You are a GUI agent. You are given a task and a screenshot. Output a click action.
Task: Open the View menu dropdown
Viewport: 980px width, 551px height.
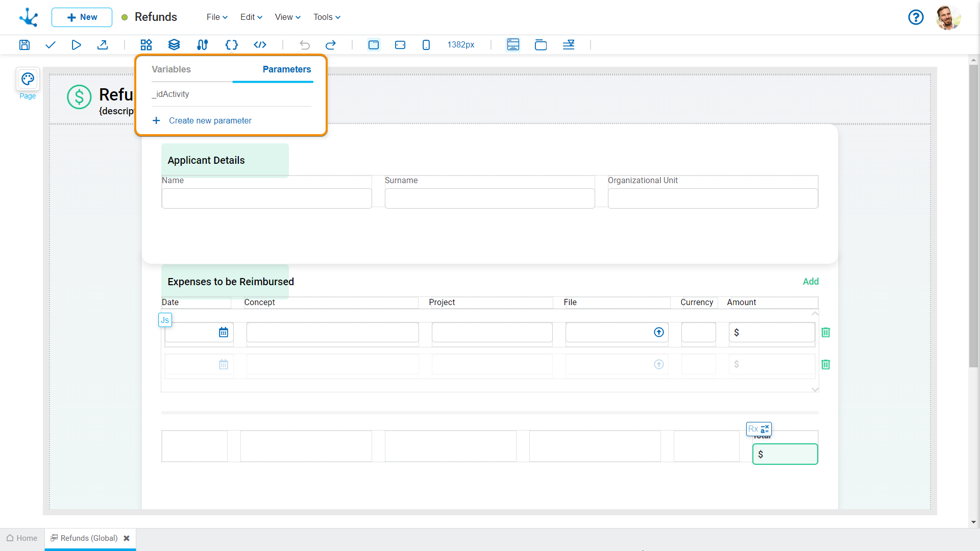(287, 17)
